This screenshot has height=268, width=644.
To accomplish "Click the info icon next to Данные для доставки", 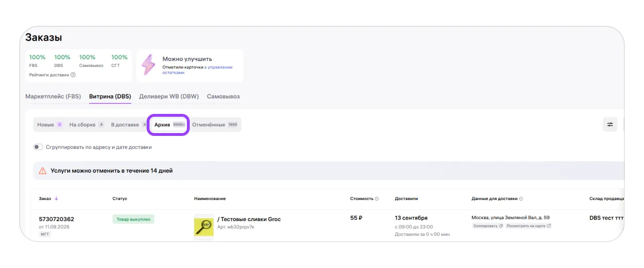I will click(x=521, y=199).
